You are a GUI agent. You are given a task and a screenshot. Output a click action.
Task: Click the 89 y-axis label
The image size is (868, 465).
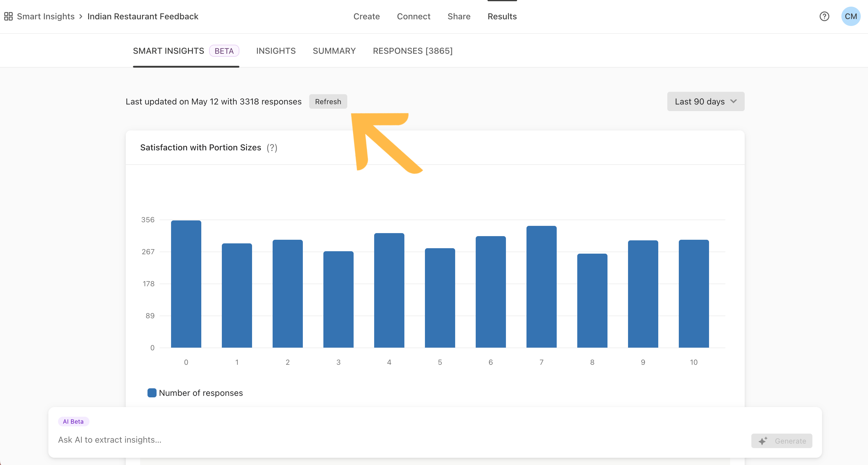[150, 316]
